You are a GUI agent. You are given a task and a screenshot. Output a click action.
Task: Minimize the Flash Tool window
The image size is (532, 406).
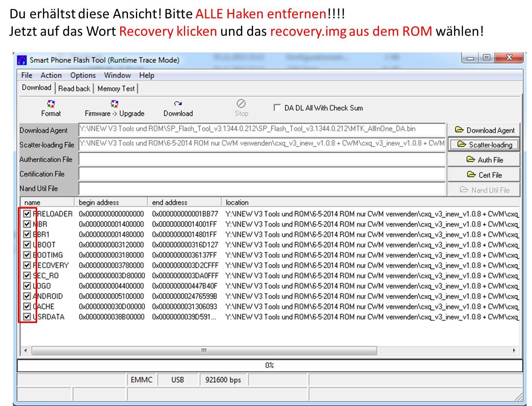470,58
